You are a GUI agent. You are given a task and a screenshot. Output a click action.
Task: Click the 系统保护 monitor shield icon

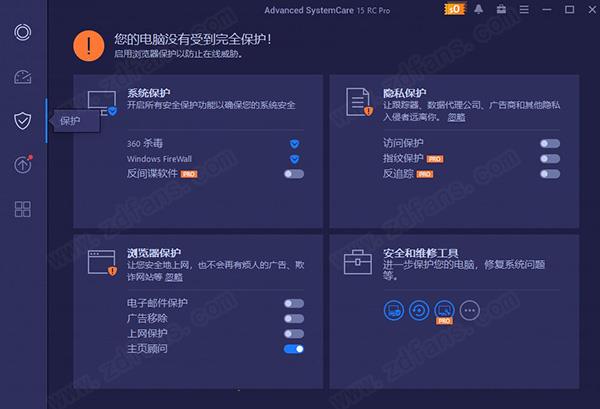click(x=102, y=103)
